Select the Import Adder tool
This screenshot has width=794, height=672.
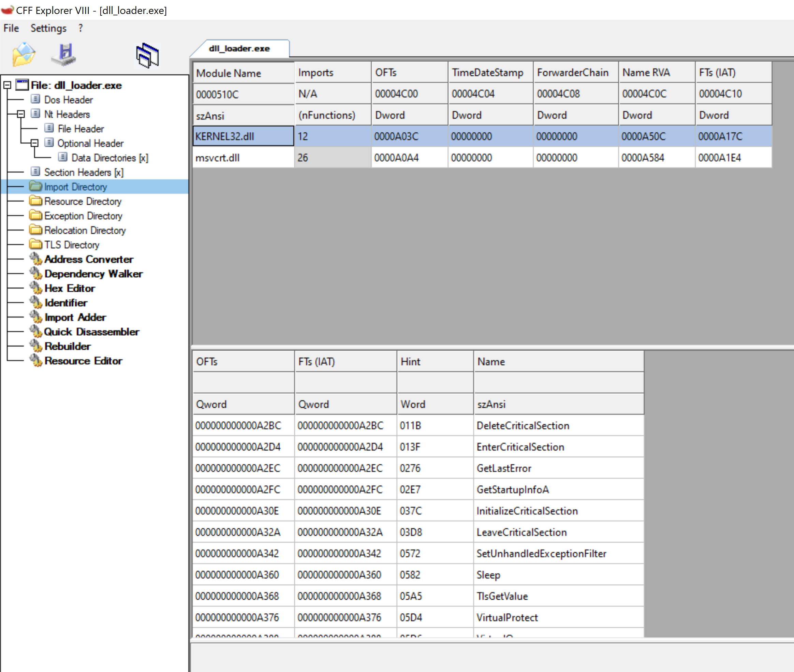[x=75, y=317]
